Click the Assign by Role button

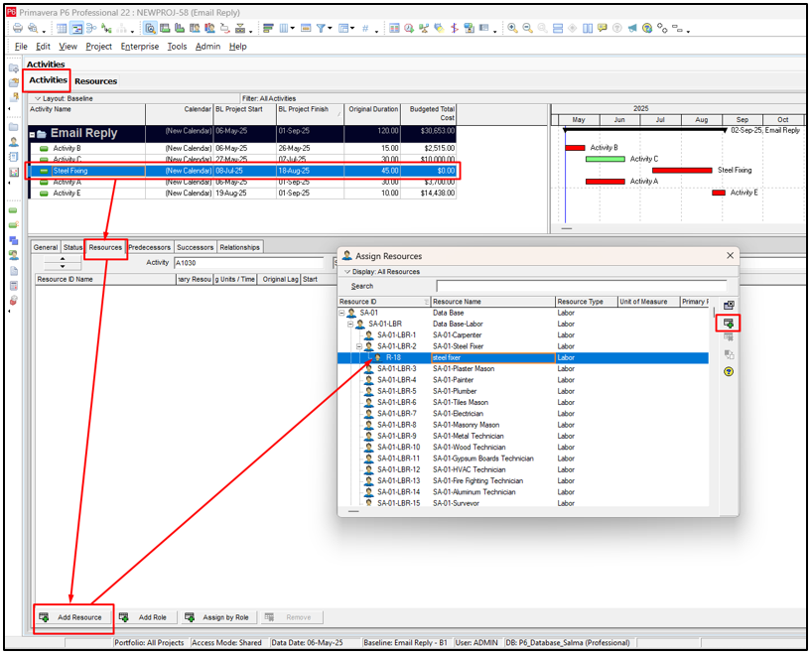tap(217, 617)
